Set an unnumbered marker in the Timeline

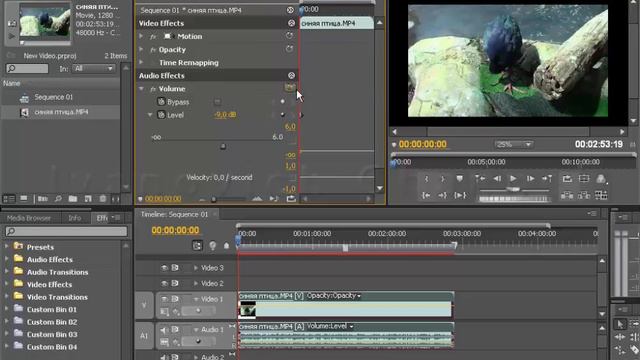coord(227,245)
